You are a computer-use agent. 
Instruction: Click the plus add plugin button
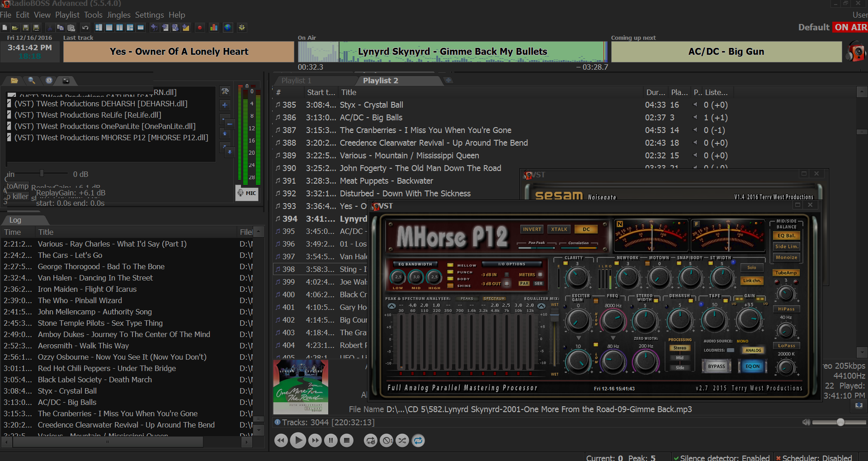pyautogui.click(x=225, y=105)
